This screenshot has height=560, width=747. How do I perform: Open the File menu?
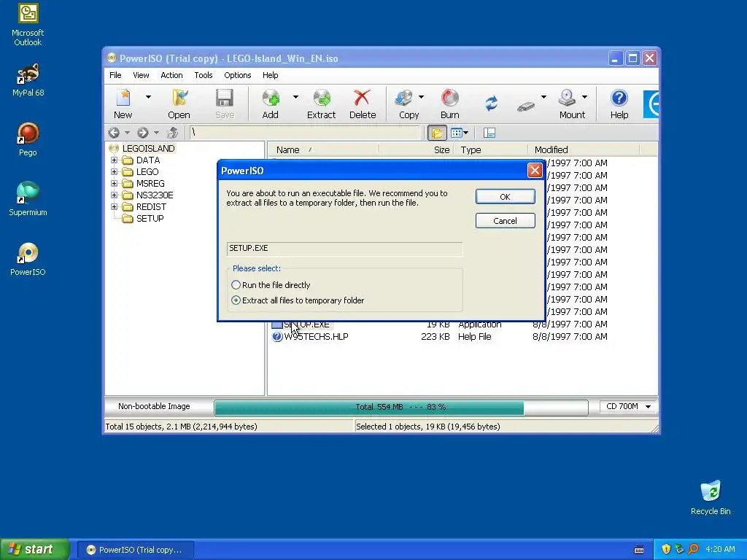(x=115, y=75)
